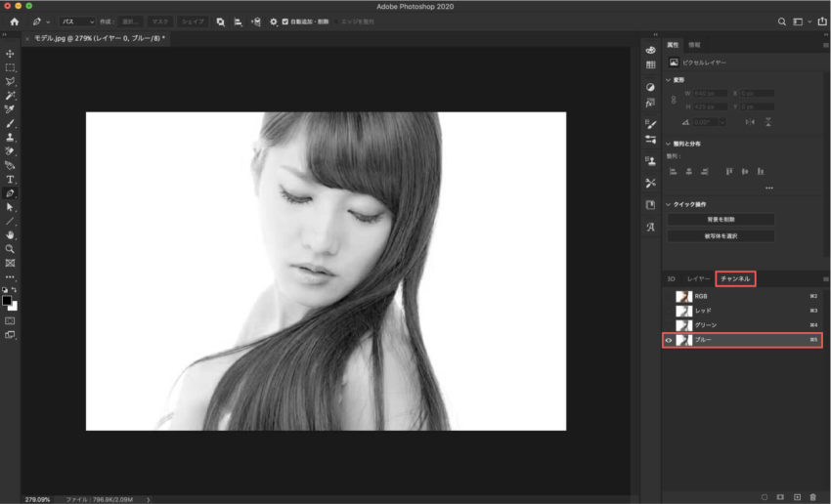The height and width of the screenshot is (504, 831).
Task: Show more align options ellipsis
Action: point(769,188)
